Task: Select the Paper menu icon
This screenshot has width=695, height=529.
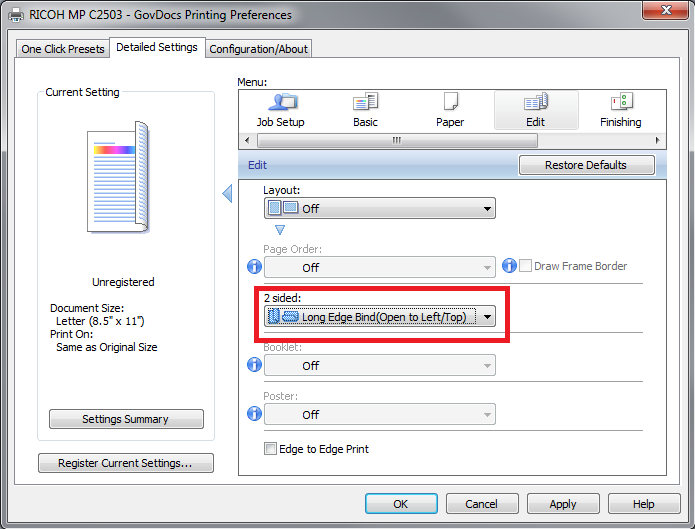Action: tap(450, 110)
